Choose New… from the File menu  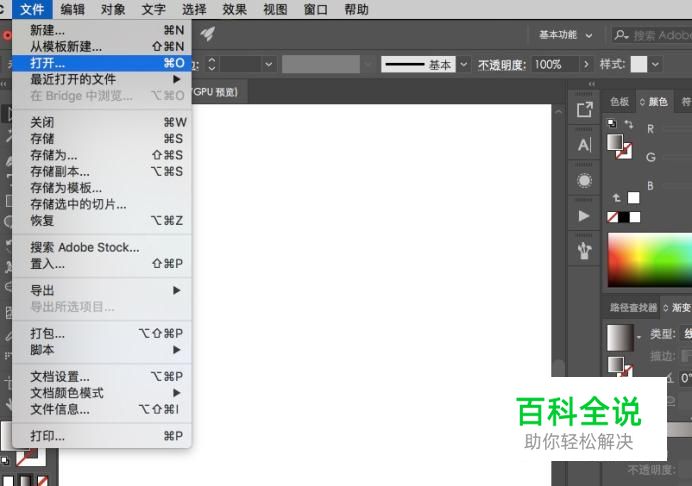click(102, 30)
